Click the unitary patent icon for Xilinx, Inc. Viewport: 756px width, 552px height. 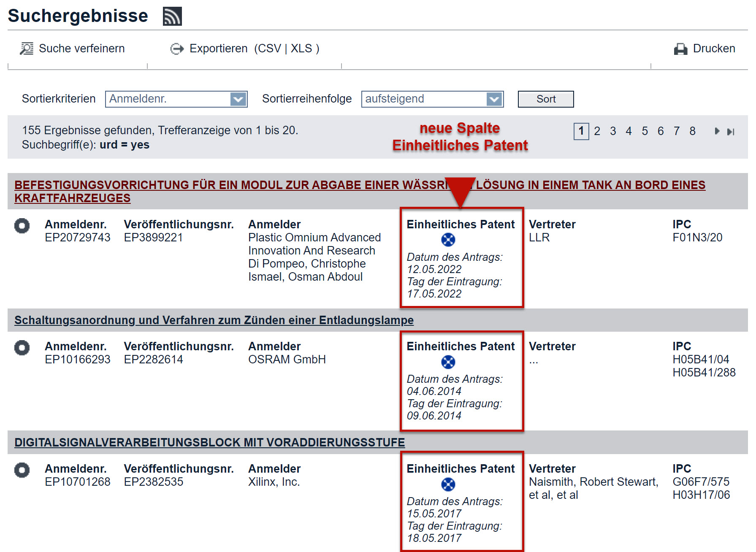click(448, 484)
